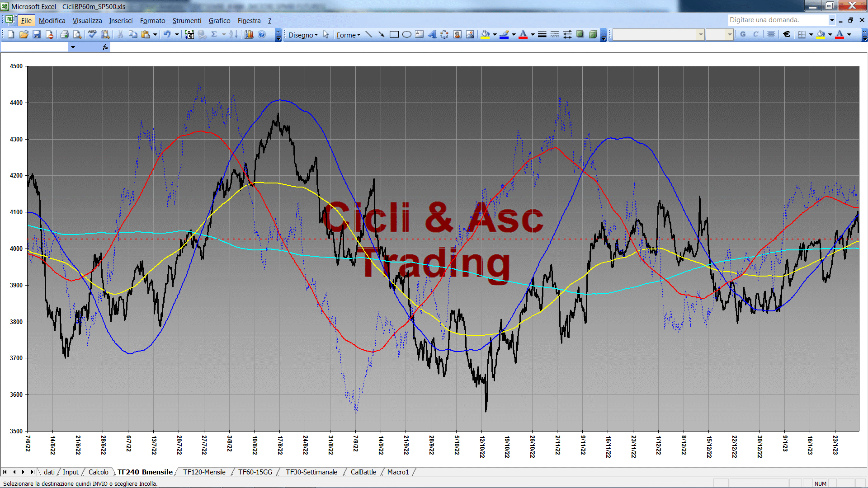868x488 pixels.
Task: Open Print Preview
Action: click(77, 34)
